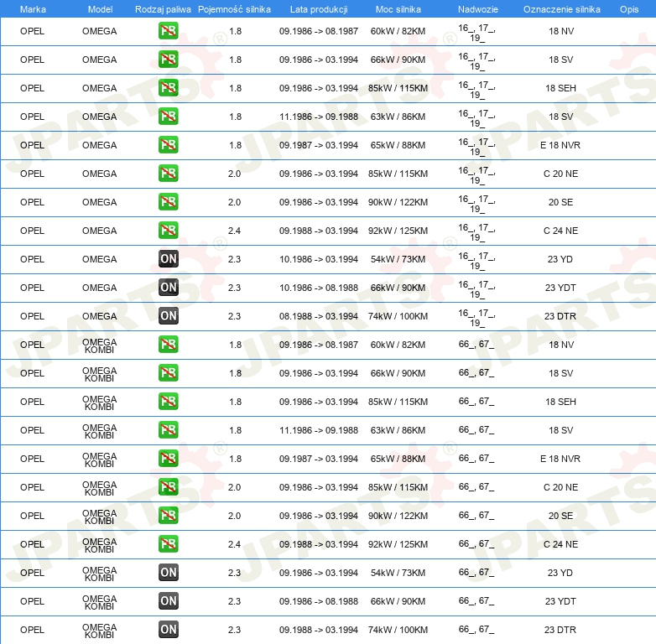Click dates 10.1986 -> 08.1988 in 23 YDT row
This screenshot has width=656, height=644.
point(319,288)
